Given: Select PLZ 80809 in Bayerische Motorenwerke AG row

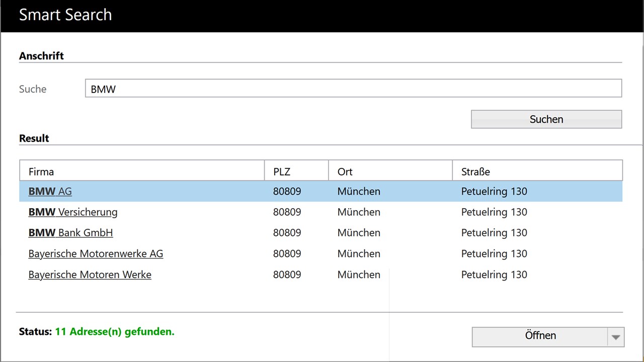Looking at the screenshot, I should [x=287, y=254].
